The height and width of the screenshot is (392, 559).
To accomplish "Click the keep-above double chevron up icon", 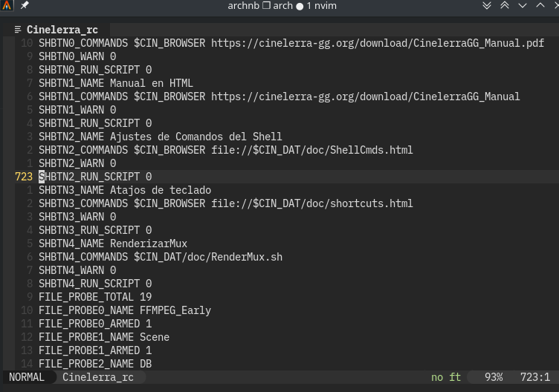I will point(505,6).
